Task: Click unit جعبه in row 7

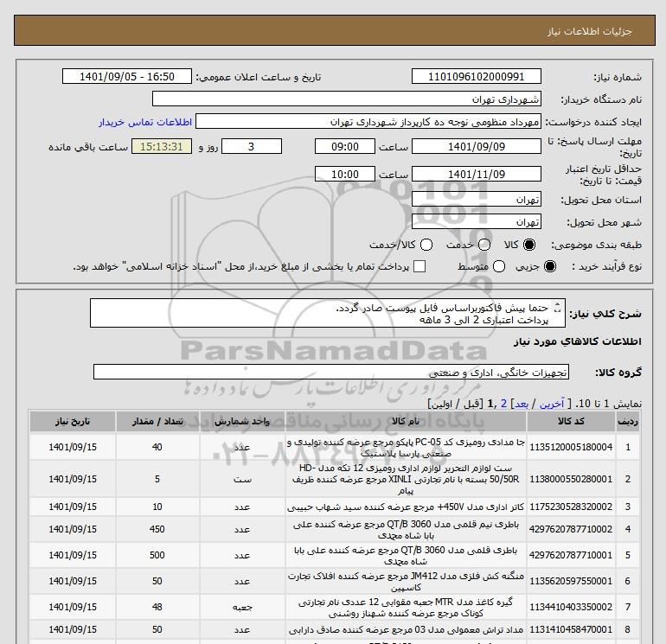Action: tap(242, 608)
